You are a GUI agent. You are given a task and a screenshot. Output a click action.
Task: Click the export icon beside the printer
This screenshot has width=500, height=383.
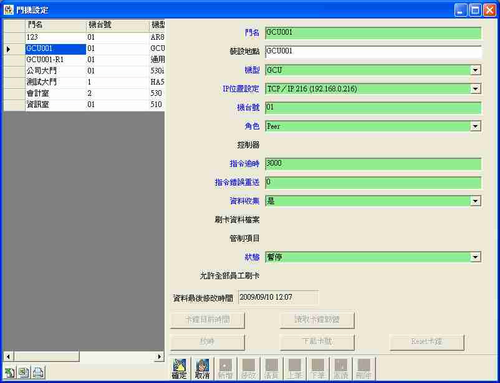point(24,372)
